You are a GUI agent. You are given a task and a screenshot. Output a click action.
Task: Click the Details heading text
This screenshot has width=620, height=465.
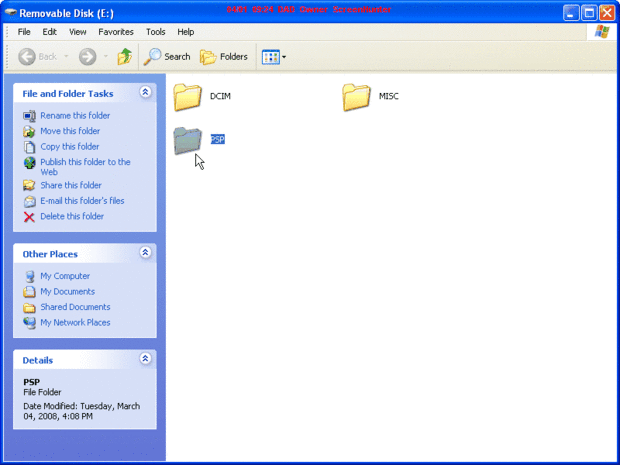pyautogui.click(x=38, y=361)
